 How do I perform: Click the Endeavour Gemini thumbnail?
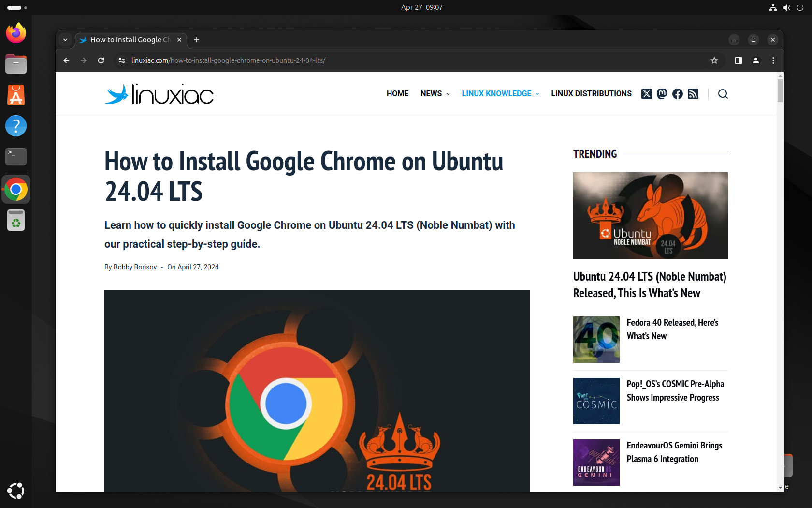(596, 463)
